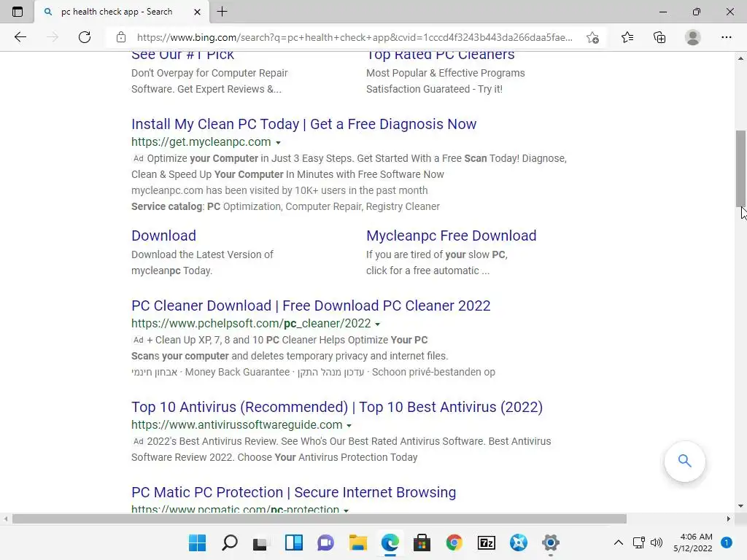Viewport: 747px width, 560px height.
Task: Click 'Service catalog' ad text
Action: (x=167, y=206)
